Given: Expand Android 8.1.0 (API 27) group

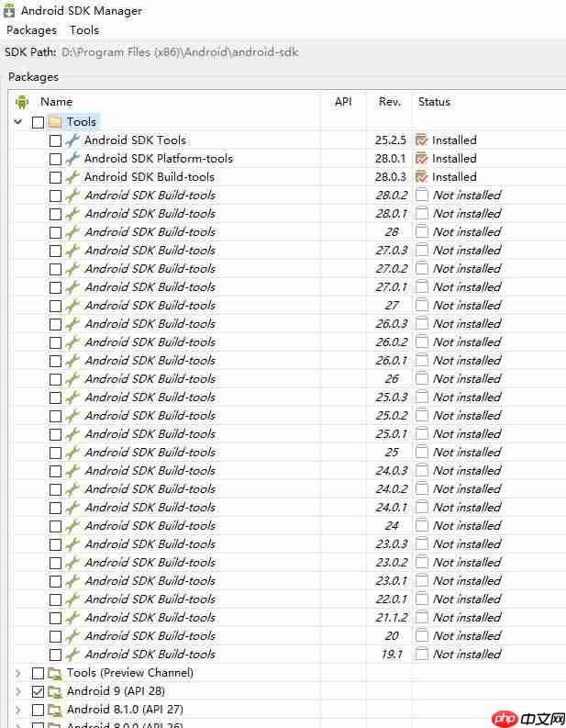Looking at the screenshot, I should (18, 710).
